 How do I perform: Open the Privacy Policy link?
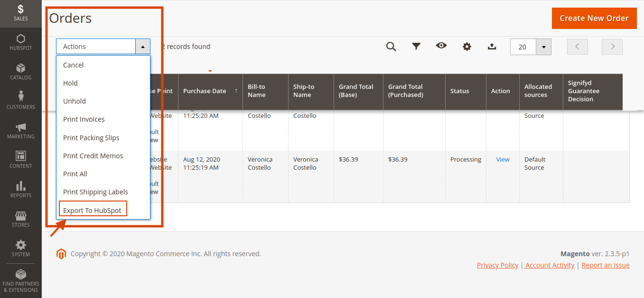[x=497, y=265]
